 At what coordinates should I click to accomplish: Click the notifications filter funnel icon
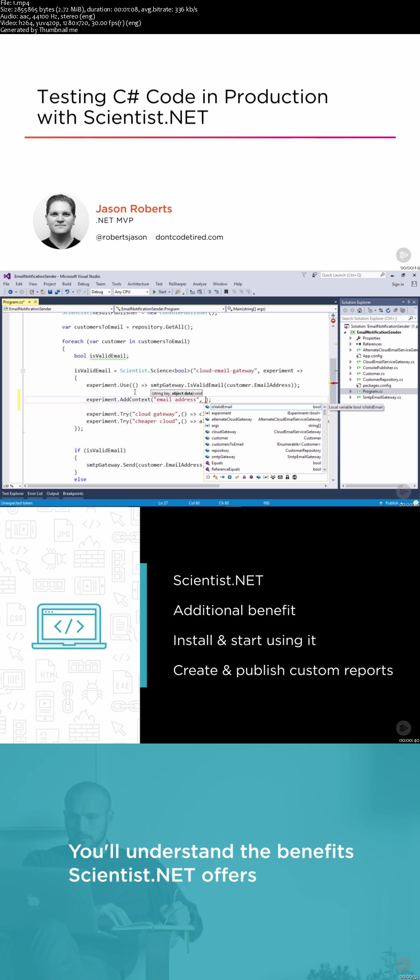(x=304, y=275)
